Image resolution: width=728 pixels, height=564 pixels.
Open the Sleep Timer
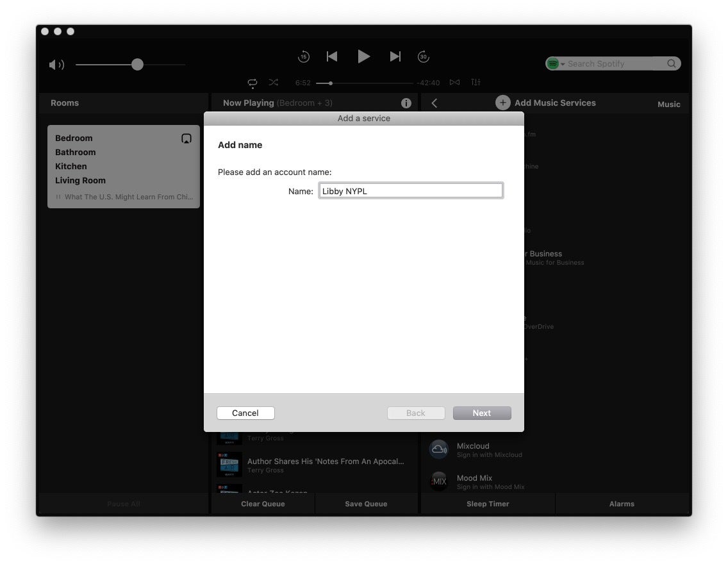[x=488, y=504]
